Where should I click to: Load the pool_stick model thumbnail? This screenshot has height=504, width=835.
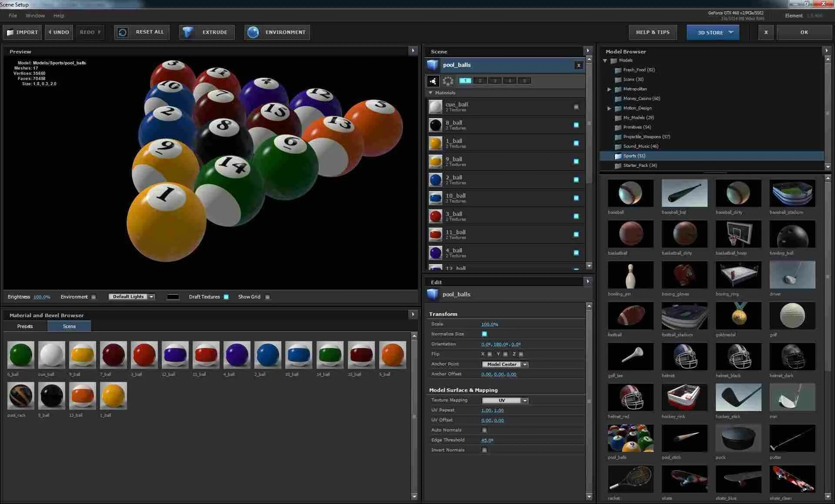click(x=685, y=438)
